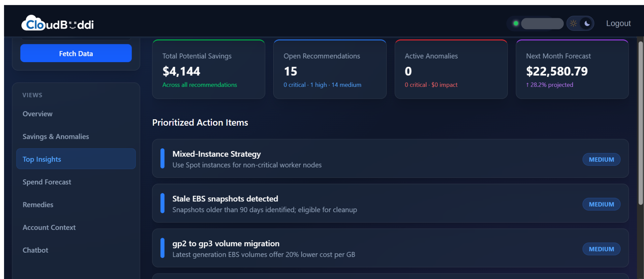Screen dimensions: 644x279
Task: Click MEDIUM badge on gp2 to gp3 migration
Action: point(601,249)
